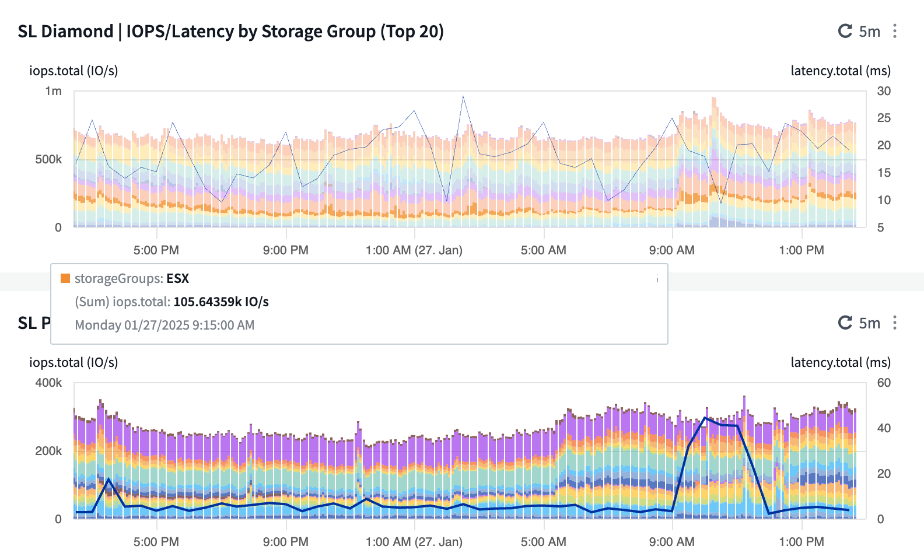Open the SL Diamond panel kebab menu

coord(895,31)
